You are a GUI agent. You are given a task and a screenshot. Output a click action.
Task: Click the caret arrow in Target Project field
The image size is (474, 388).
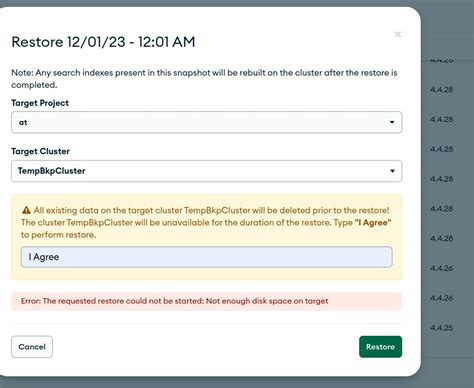pos(392,122)
